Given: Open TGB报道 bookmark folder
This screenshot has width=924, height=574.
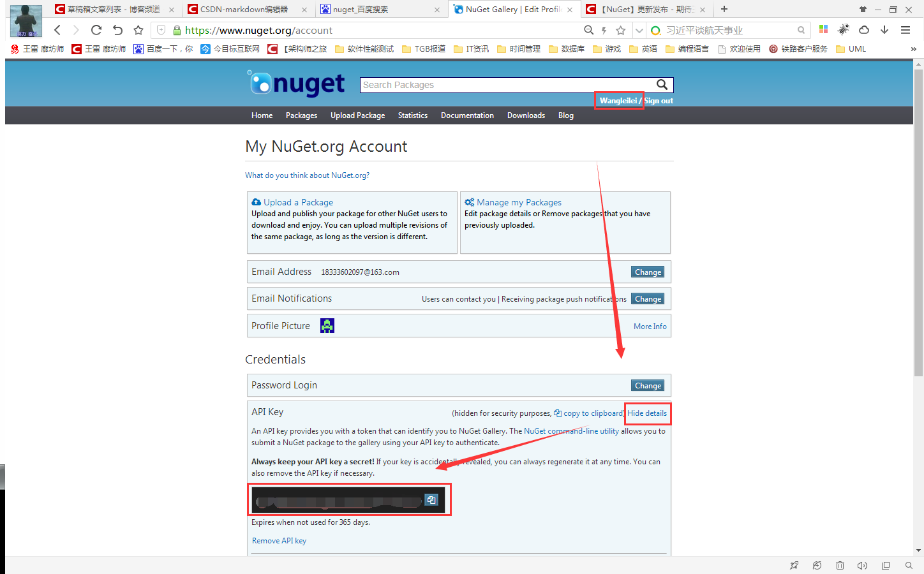Looking at the screenshot, I should tap(424, 49).
